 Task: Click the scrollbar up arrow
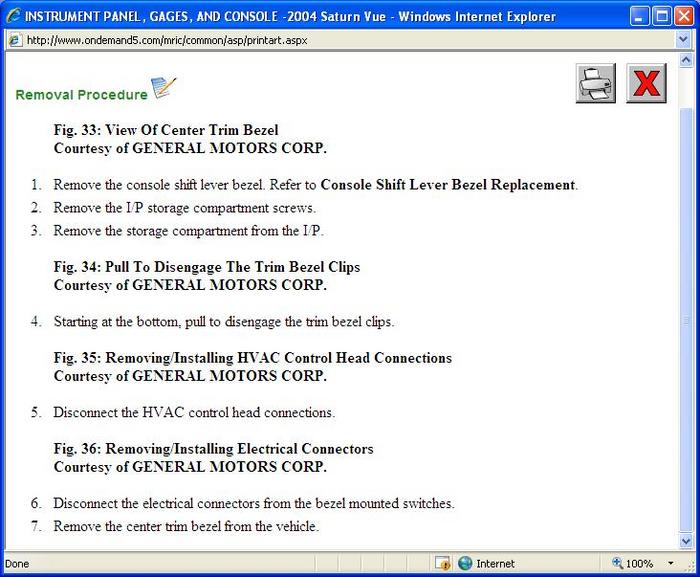[x=686, y=59]
